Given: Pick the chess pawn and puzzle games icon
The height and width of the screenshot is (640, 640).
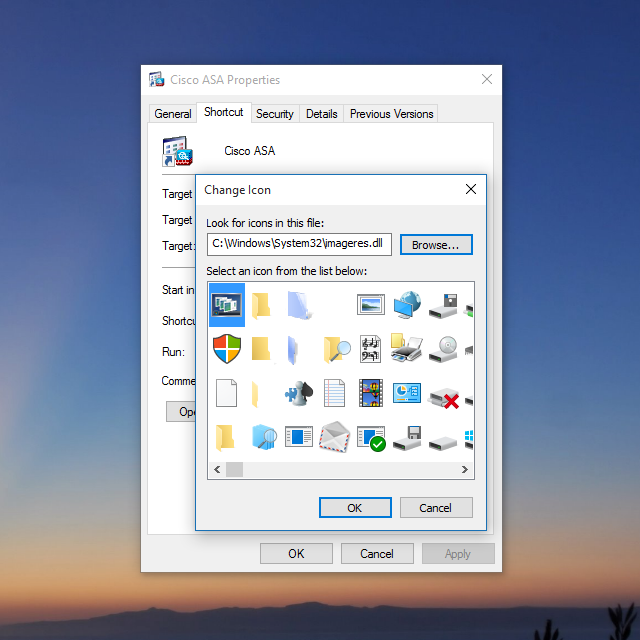Looking at the screenshot, I should tap(299, 393).
